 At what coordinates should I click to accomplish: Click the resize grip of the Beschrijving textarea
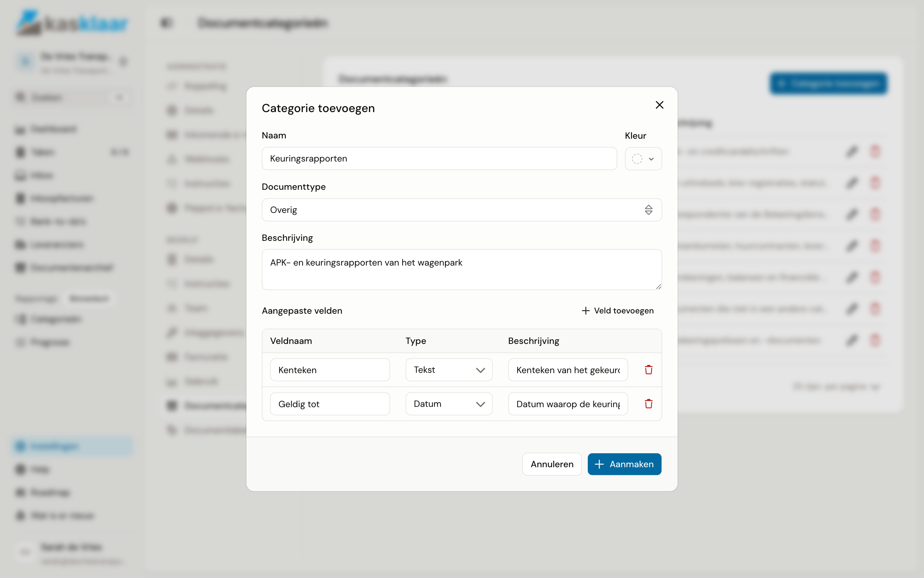pyautogui.click(x=658, y=286)
